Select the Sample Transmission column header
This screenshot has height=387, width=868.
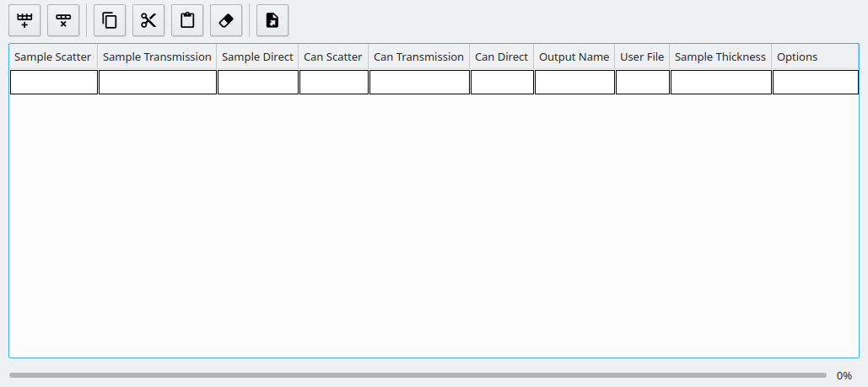point(157,56)
